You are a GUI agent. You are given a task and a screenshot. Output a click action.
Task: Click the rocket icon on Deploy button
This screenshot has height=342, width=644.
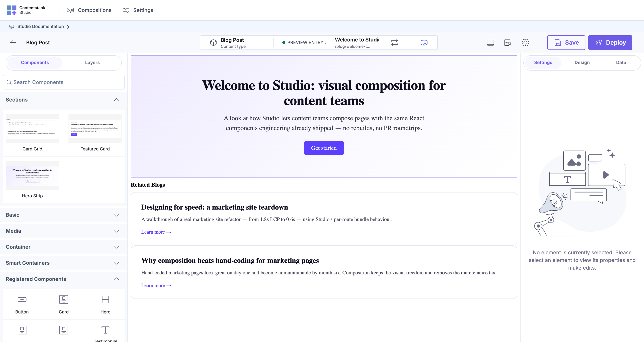(x=599, y=43)
